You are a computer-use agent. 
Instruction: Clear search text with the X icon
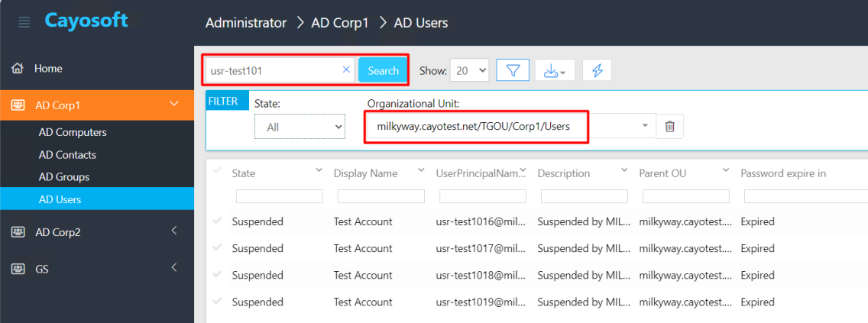[x=347, y=69]
